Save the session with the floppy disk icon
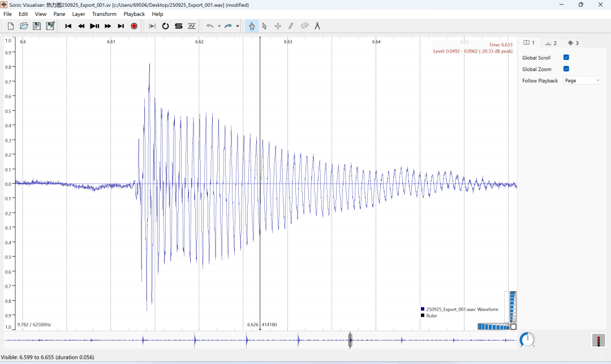This screenshot has height=364, width=611. [x=37, y=26]
